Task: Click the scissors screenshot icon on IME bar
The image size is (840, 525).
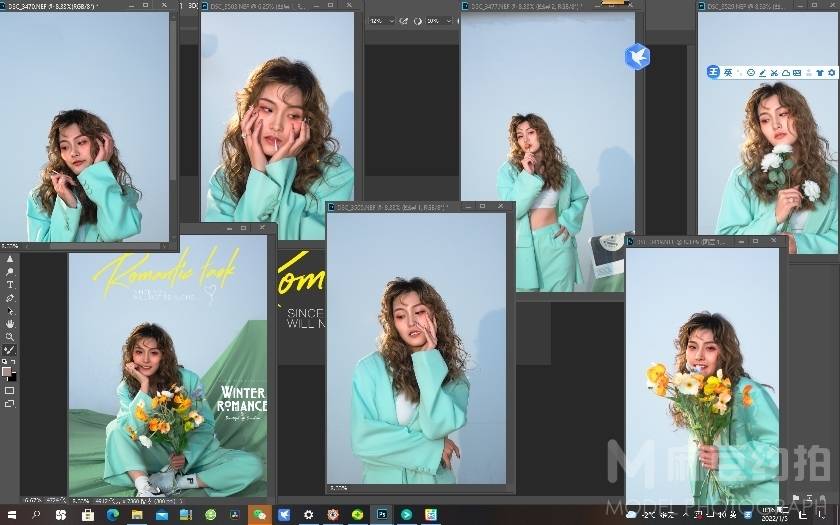Action: [774, 72]
